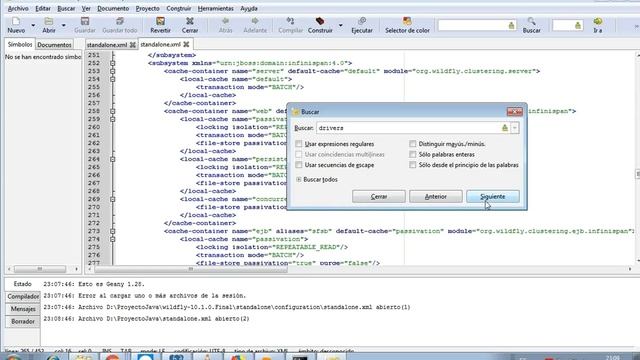Open the Mensajes tab in bottom panel
Image resolution: width=640 pixels, height=360 pixels.
[x=23, y=309]
